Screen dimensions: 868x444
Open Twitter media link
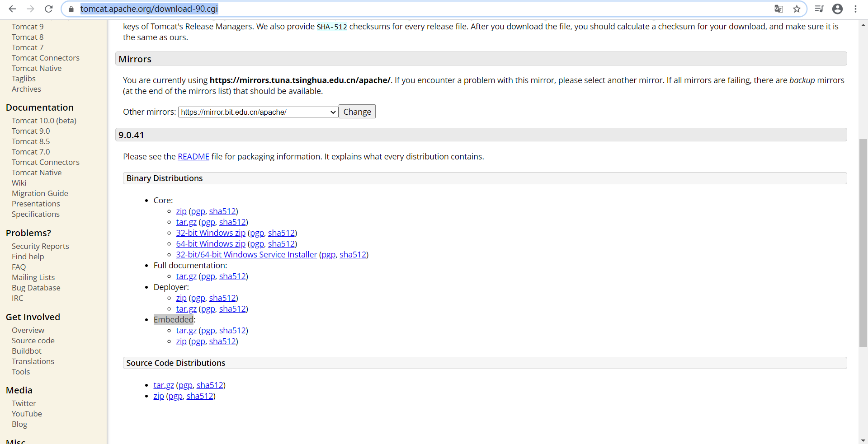[24, 403]
